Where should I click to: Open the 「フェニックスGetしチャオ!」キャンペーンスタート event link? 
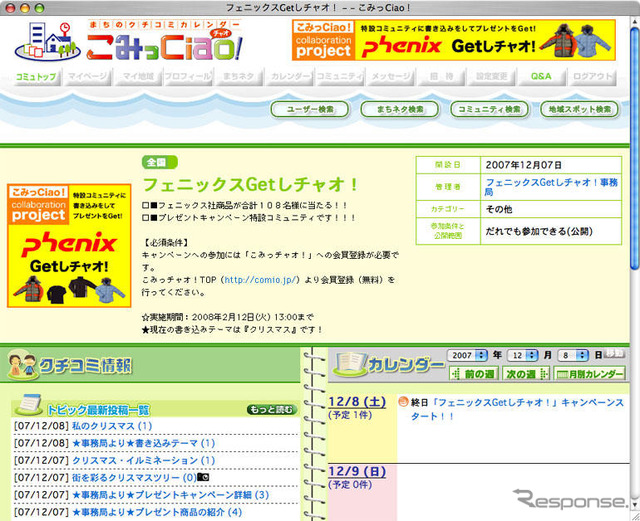click(517, 409)
